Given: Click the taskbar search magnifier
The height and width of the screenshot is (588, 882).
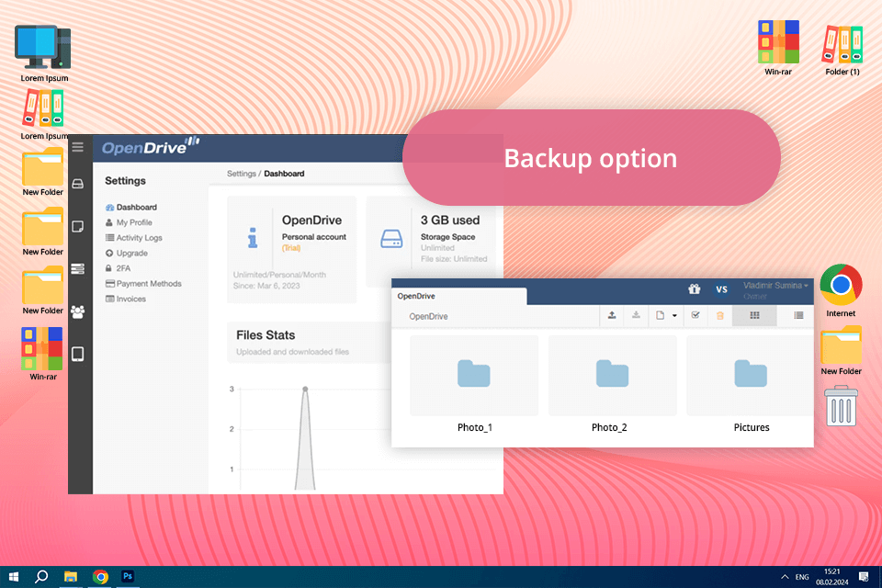Looking at the screenshot, I should [x=41, y=577].
